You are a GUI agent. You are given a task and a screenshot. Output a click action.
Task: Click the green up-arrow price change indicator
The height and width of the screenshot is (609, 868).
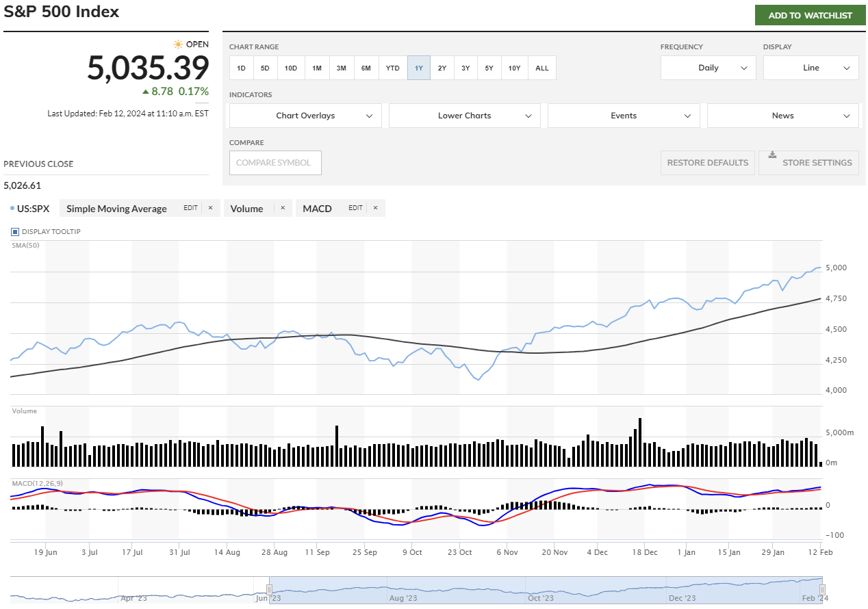pyautogui.click(x=145, y=91)
